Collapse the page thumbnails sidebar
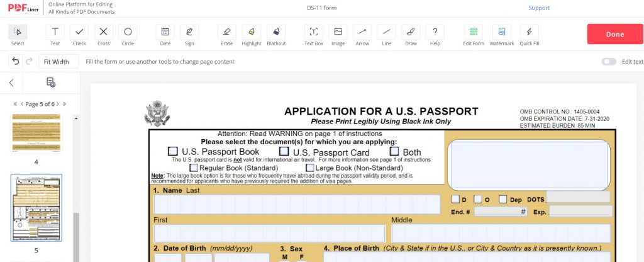The height and width of the screenshot is (262, 644). pyautogui.click(x=11, y=83)
